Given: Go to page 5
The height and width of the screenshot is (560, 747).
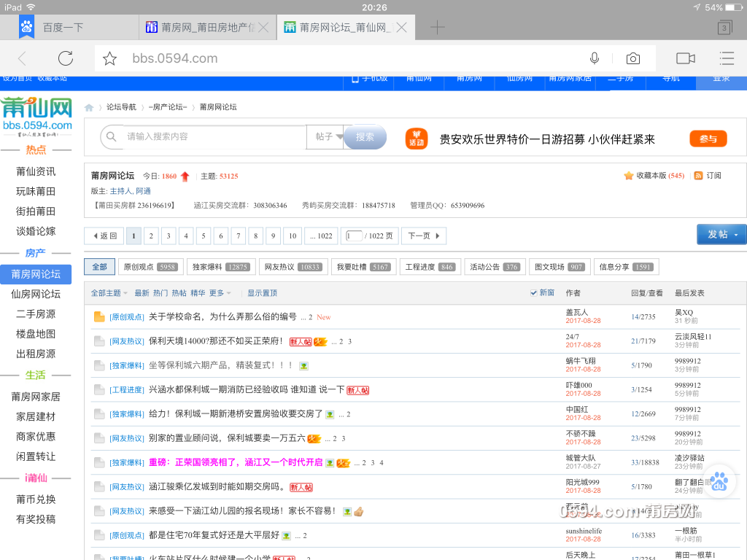Looking at the screenshot, I should point(204,236).
